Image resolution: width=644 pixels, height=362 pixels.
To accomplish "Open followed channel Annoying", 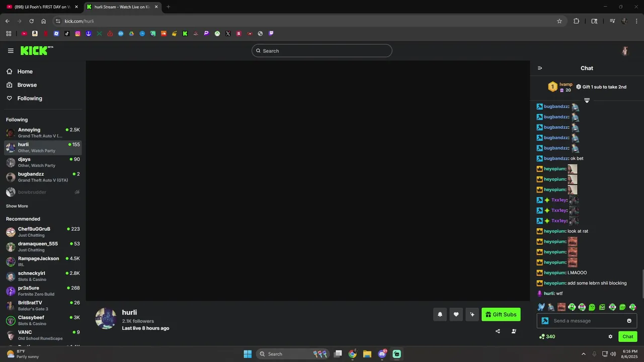I will tap(43, 133).
